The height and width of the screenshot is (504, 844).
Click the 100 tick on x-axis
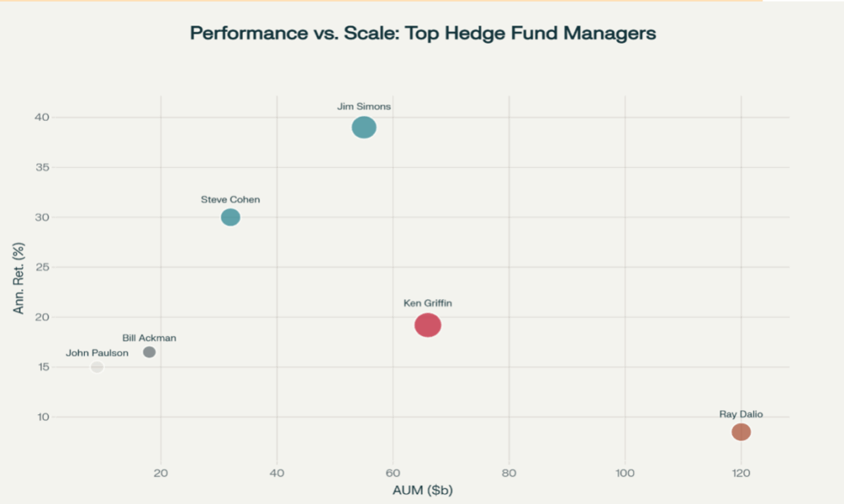[625, 473]
